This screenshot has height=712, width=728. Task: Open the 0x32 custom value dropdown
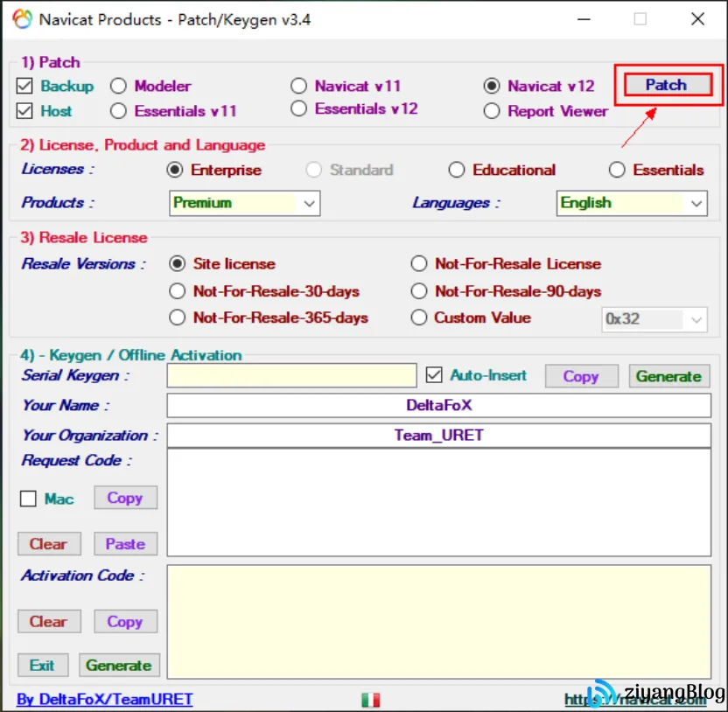[654, 319]
